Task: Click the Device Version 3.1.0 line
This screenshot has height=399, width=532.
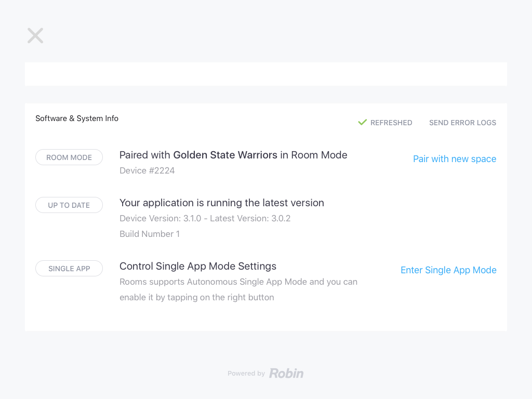Action: pyautogui.click(x=205, y=219)
